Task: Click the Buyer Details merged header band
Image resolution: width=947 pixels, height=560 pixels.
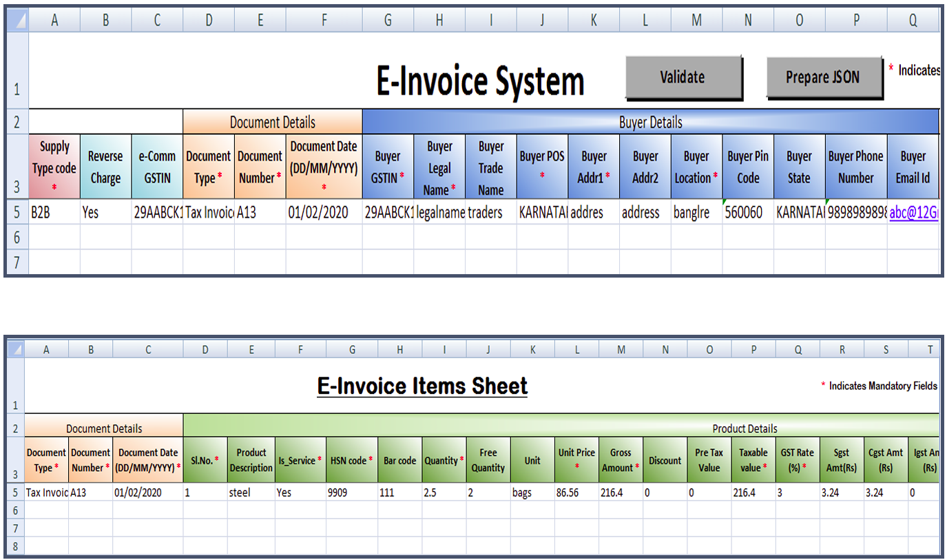Action: 651,121
